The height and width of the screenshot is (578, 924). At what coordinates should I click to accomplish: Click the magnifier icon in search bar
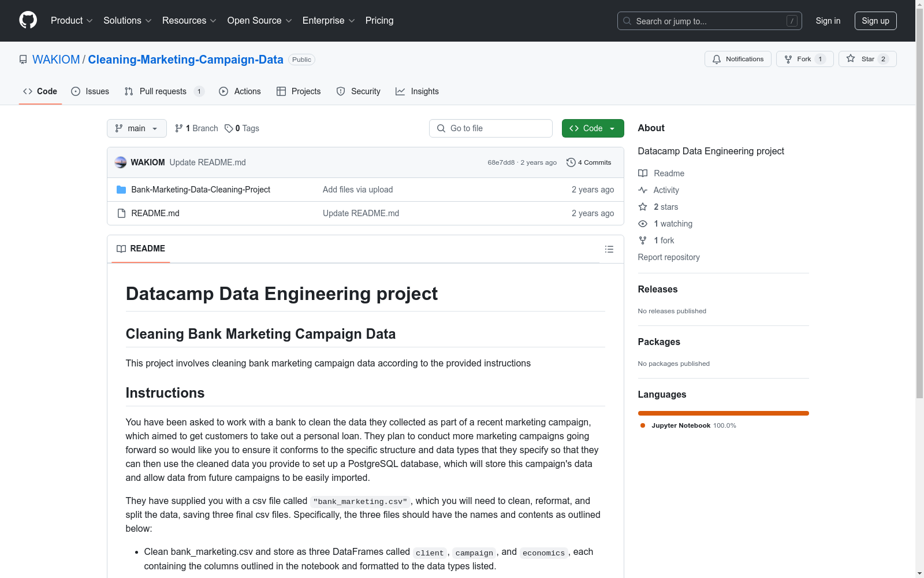click(627, 21)
